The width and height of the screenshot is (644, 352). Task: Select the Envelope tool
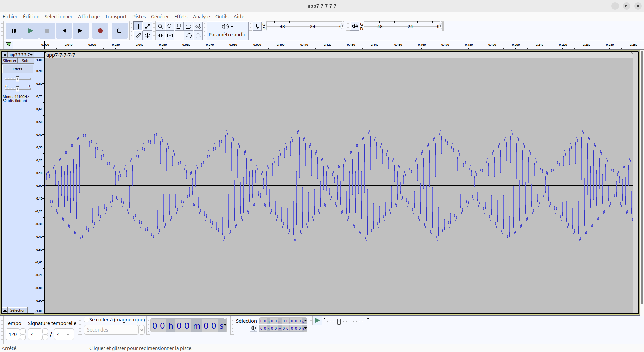click(147, 26)
